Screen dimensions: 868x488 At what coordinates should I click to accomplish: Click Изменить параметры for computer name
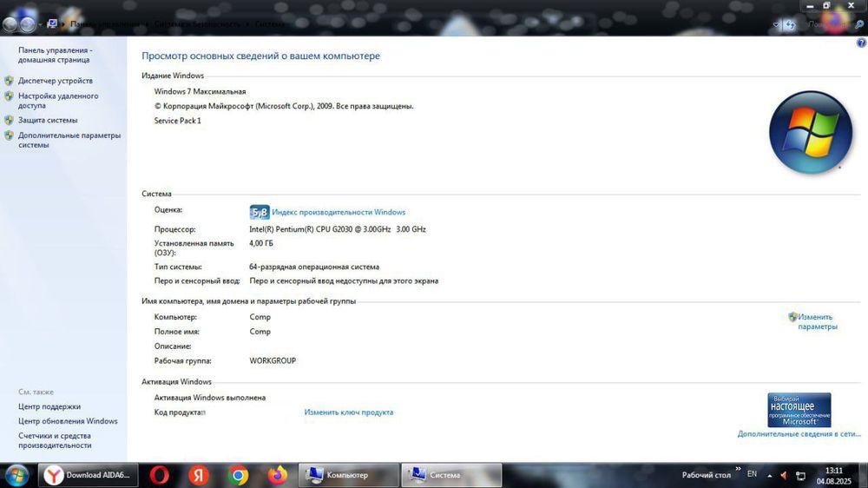pos(818,322)
